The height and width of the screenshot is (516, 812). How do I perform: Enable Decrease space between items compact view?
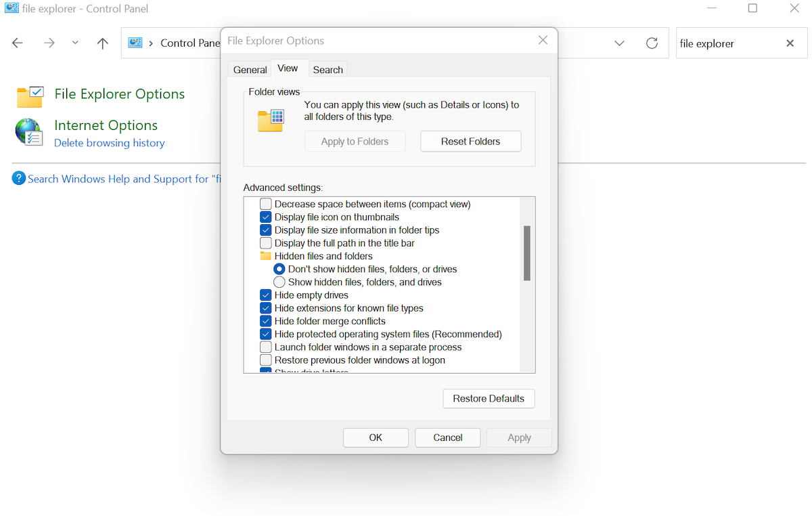(x=266, y=204)
